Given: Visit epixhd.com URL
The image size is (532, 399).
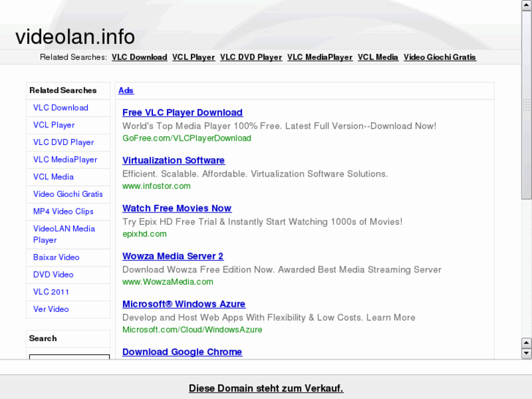Looking at the screenshot, I should tap(145, 234).
